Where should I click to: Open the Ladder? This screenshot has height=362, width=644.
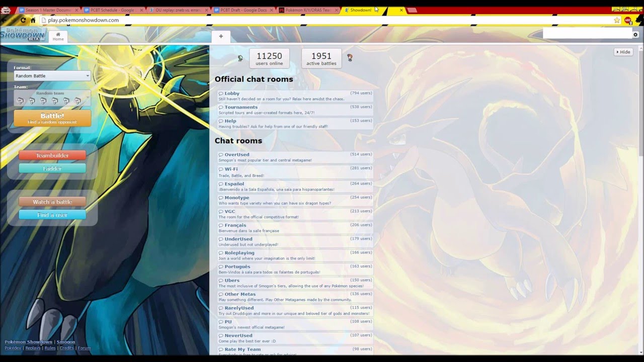tap(52, 168)
